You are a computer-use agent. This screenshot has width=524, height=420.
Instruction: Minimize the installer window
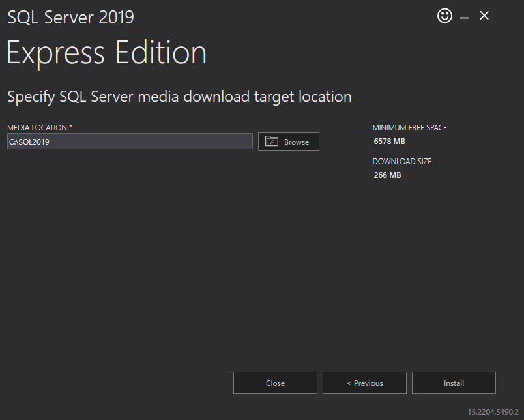click(x=464, y=16)
